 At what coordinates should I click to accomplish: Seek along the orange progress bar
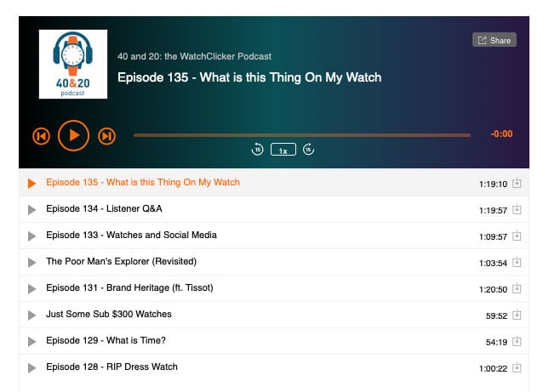pos(302,135)
